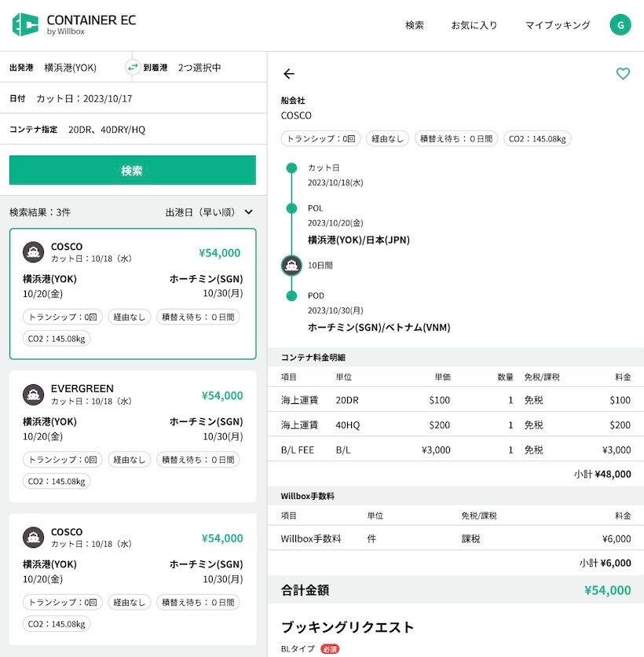
Task: Click the POD timeline dot
Action: pyautogui.click(x=291, y=295)
